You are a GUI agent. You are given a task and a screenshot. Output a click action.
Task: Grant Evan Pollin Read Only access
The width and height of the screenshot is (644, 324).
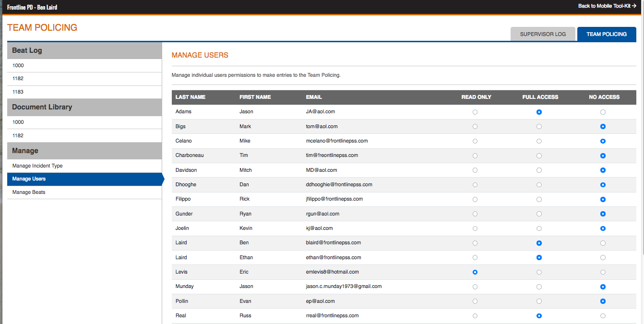[475, 301]
